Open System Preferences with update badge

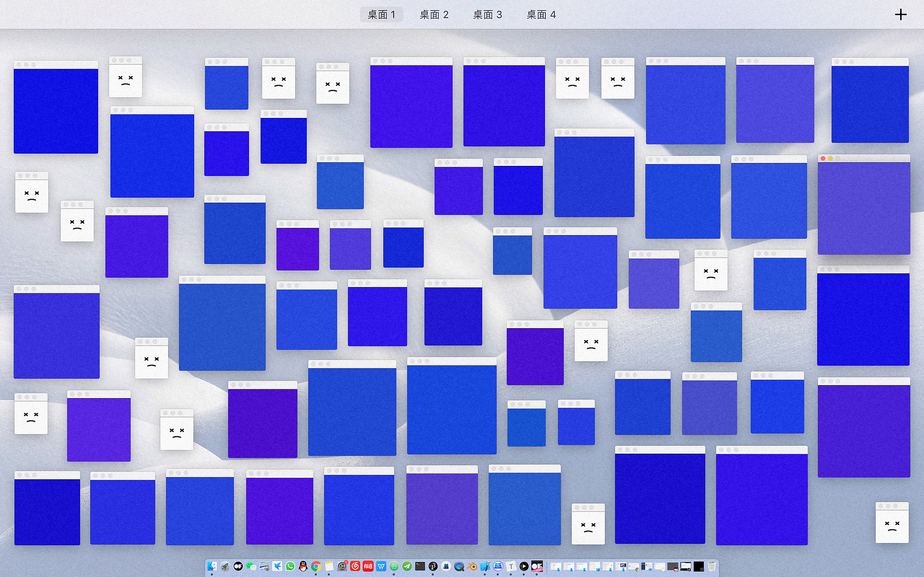point(342,566)
